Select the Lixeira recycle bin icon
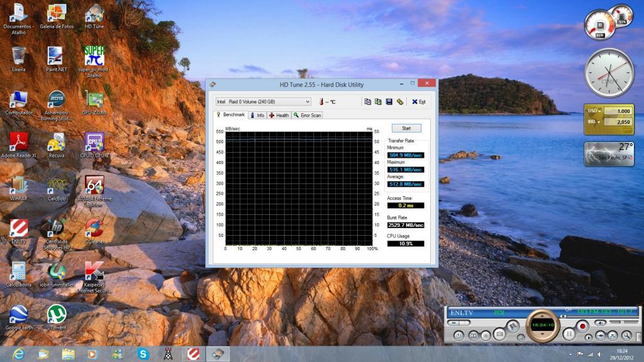This screenshot has height=362, width=644. click(x=18, y=59)
